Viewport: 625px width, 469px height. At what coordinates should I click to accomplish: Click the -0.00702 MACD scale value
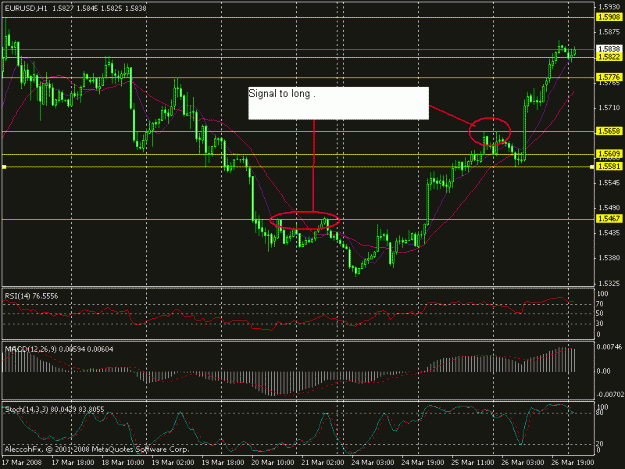[x=610, y=394]
